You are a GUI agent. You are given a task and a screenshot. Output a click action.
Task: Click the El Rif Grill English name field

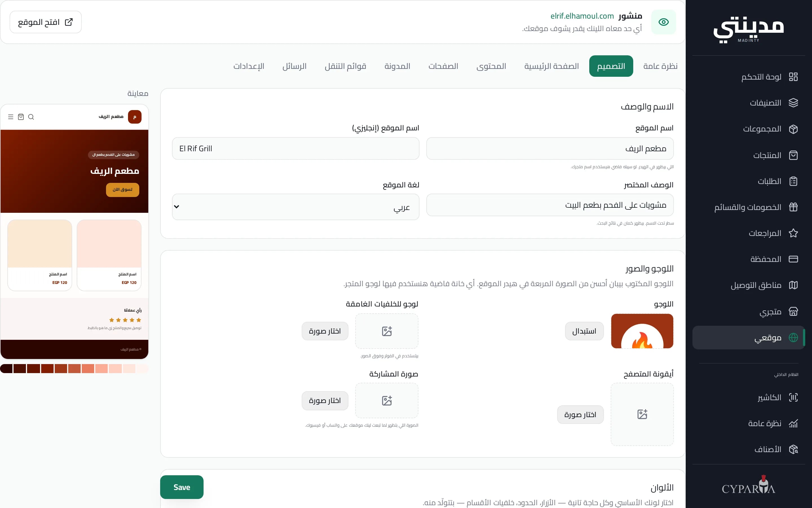click(295, 148)
